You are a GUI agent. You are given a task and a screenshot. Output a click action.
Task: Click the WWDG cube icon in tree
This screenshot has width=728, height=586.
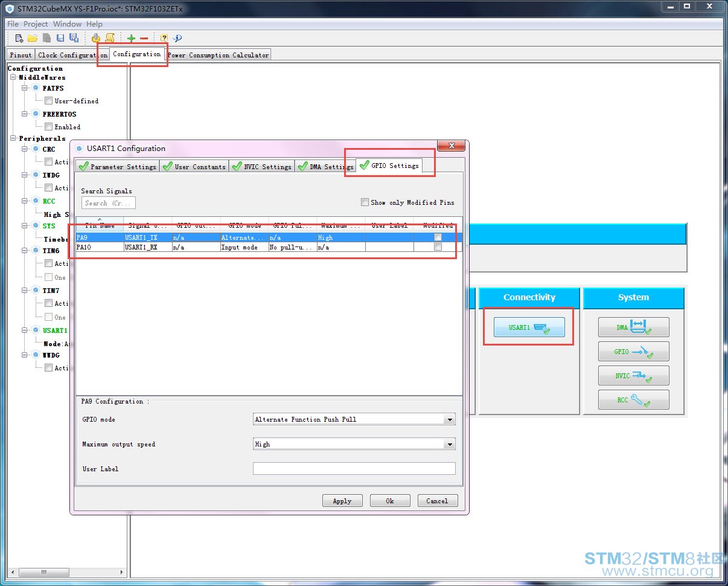click(36, 355)
